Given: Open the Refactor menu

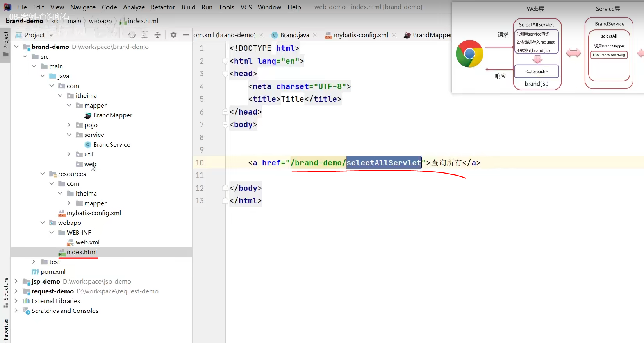Looking at the screenshot, I should coord(163,7).
